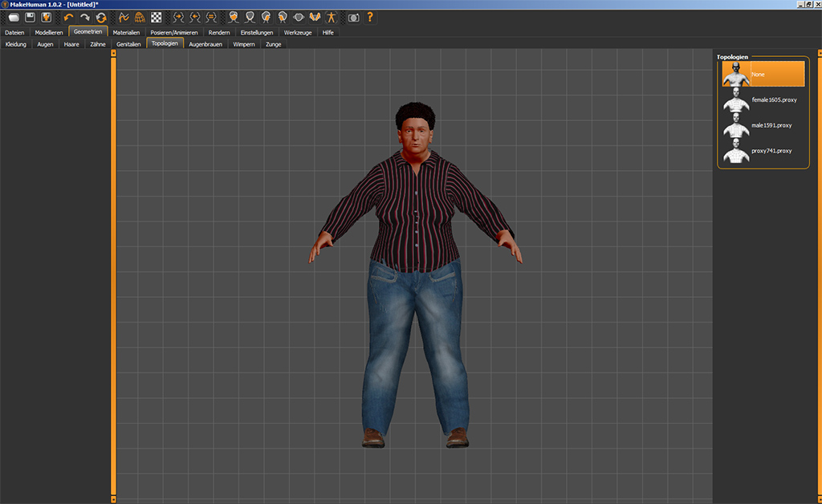Click the full-body reset camera view icon
Image resolution: width=822 pixels, height=504 pixels.
coord(330,17)
